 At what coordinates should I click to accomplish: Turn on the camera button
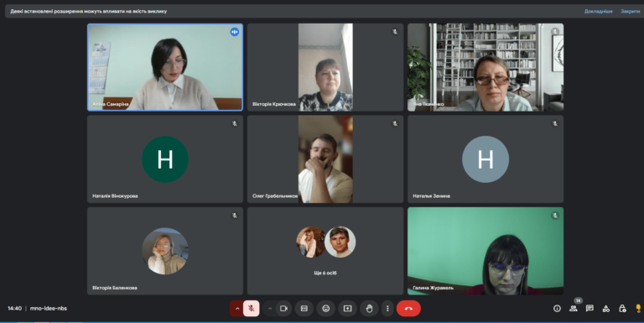pos(283,309)
